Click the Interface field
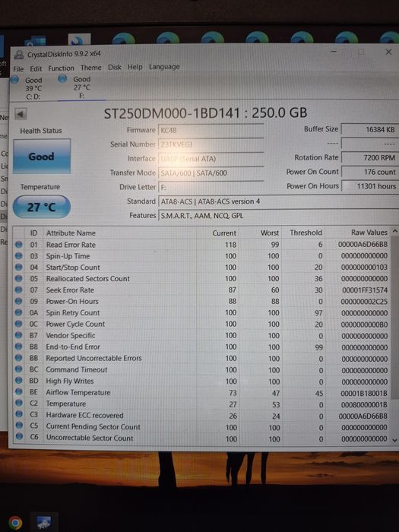The image size is (399, 532). (x=211, y=159)
